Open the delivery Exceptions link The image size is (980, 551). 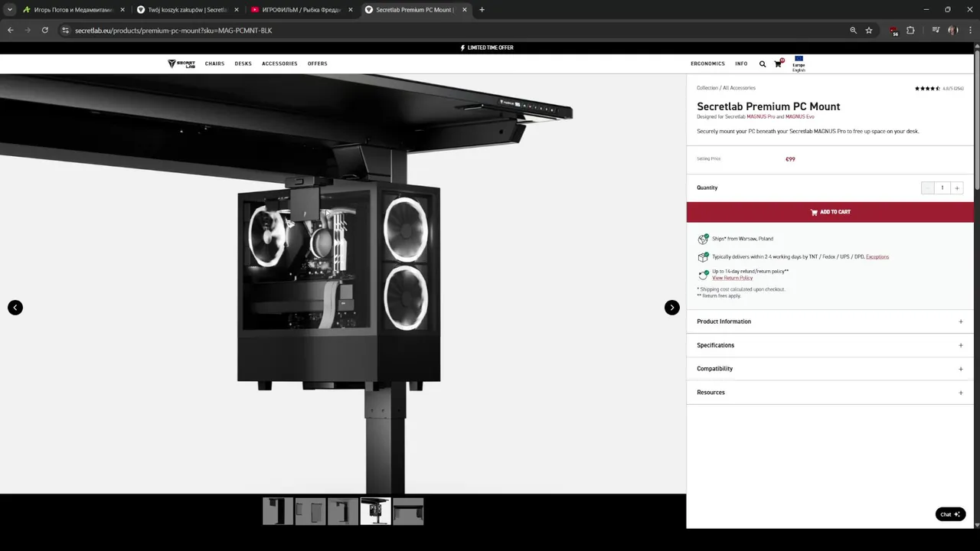[x=877, y=257]
